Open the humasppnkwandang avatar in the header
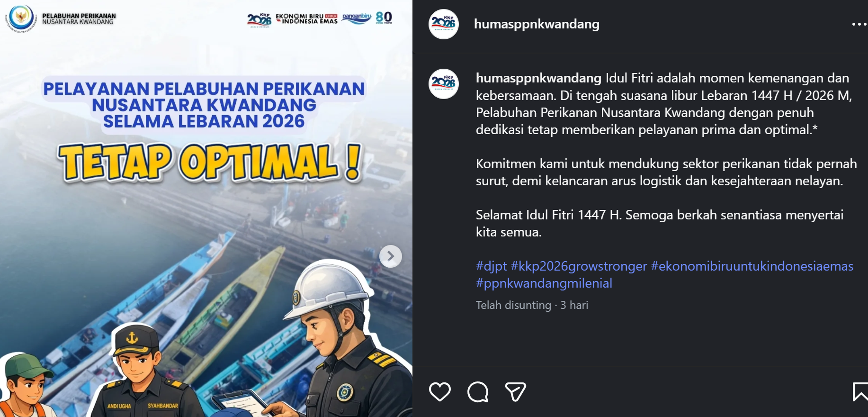 tap(444, 24)
